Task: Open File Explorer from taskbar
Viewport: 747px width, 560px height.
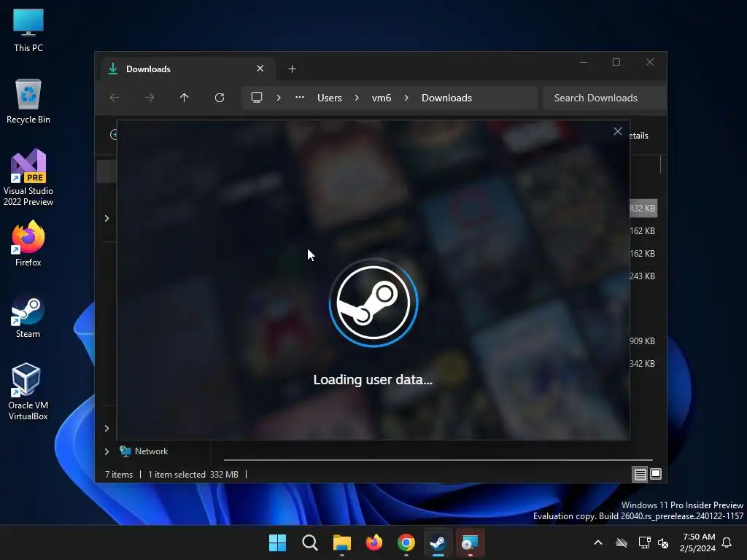Action: [341, 542]
